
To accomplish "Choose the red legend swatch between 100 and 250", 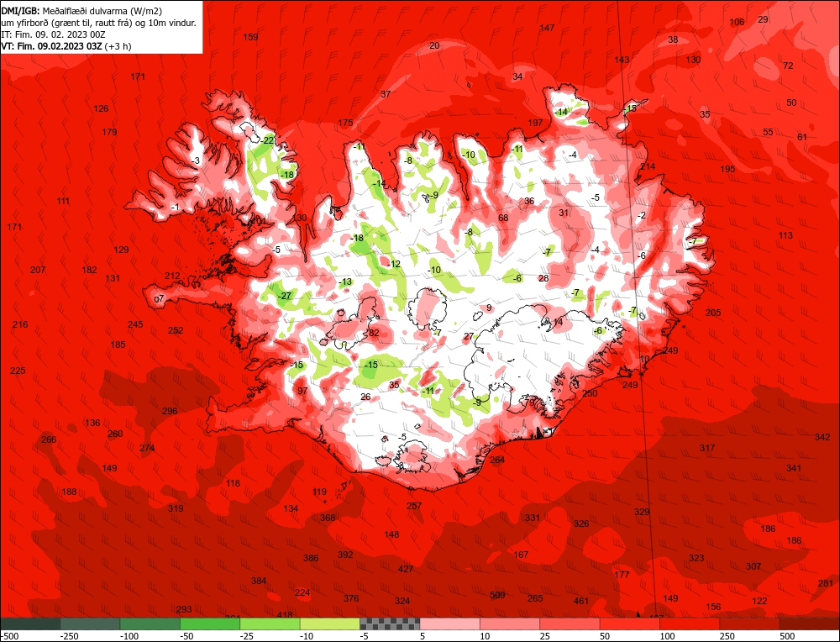I will tap(690, 624).
